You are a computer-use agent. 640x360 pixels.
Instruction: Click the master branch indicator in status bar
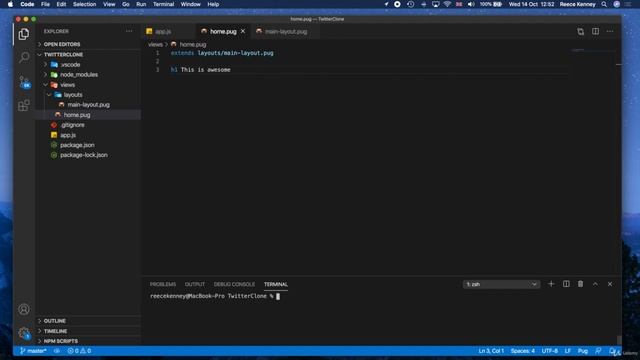click(33, 351)
